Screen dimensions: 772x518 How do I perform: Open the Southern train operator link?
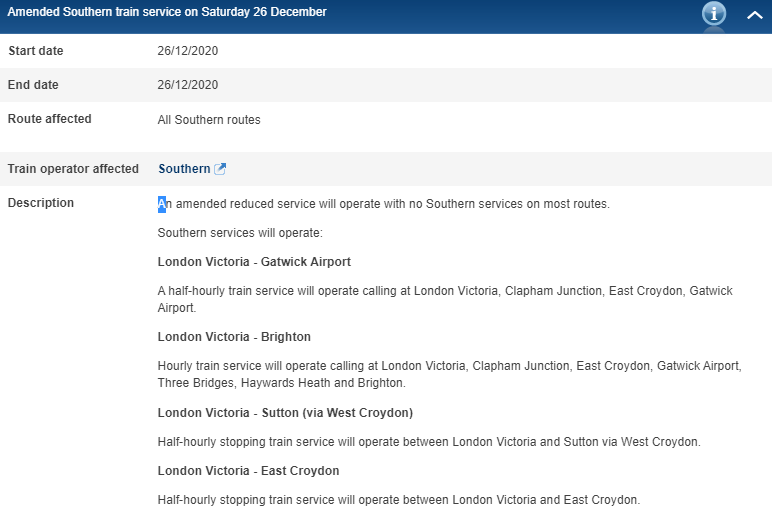184,169
